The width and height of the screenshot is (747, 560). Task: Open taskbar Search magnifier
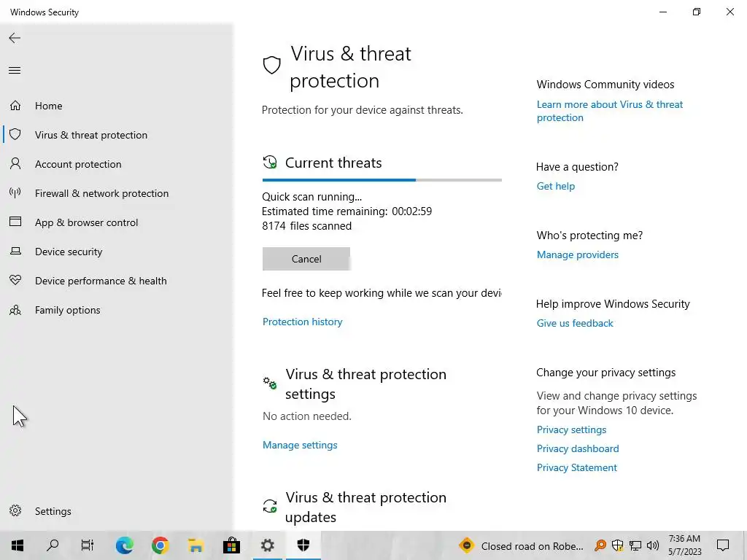point(53,545)
